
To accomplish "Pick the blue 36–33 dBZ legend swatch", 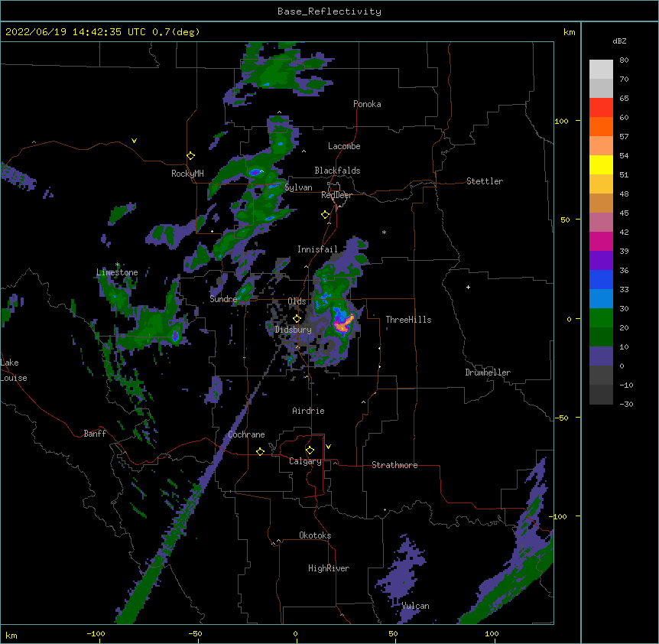I will pyautogui.click(x=601, y=279).
